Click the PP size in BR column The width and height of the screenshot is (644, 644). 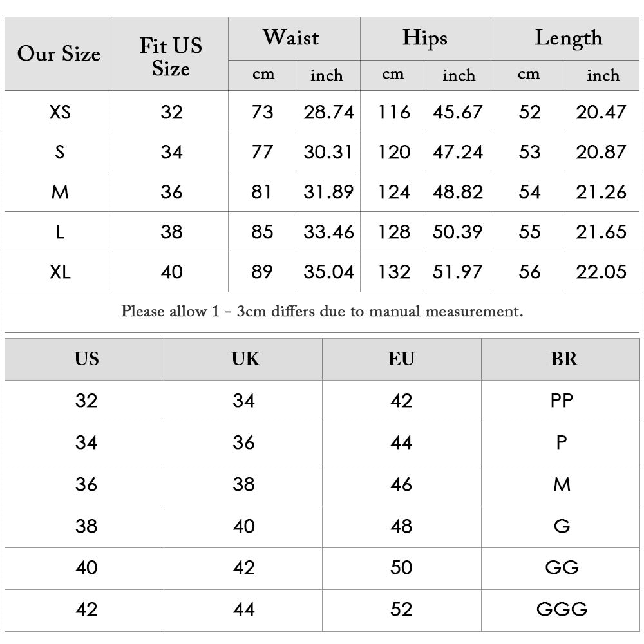[562, 401]
